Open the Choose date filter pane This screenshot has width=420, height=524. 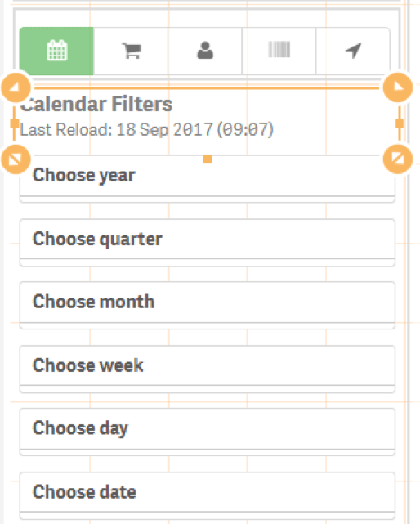click(x=208, y=496)
